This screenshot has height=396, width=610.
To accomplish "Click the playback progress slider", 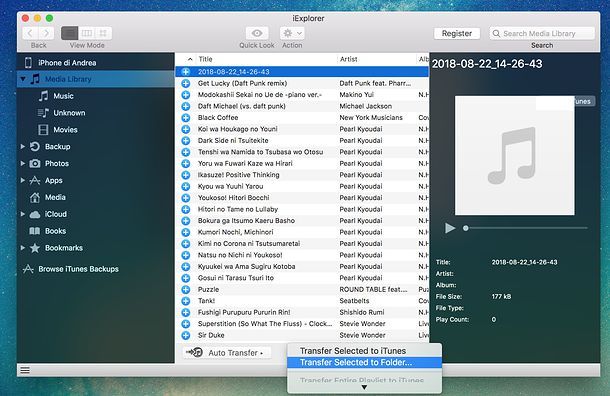I will pyautogui.click(x=526, y=228).
